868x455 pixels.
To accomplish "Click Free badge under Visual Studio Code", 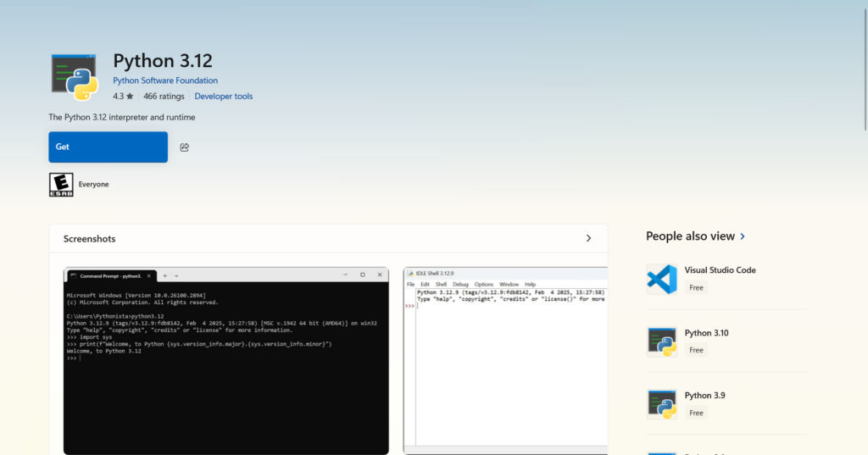I will pyautogui.click(x=696, y=288).
